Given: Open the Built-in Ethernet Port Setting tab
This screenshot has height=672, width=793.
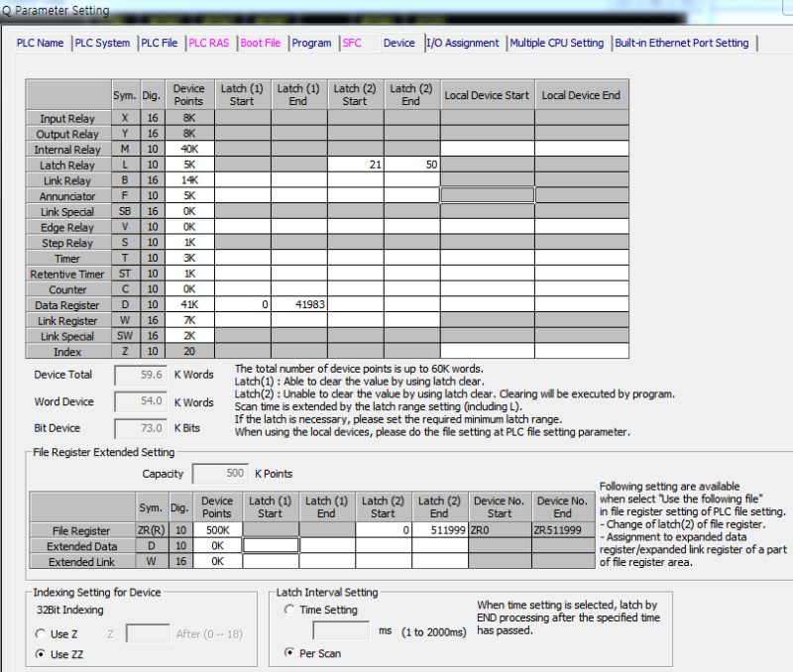Looking at the screenshot, I should click(682, 43).
